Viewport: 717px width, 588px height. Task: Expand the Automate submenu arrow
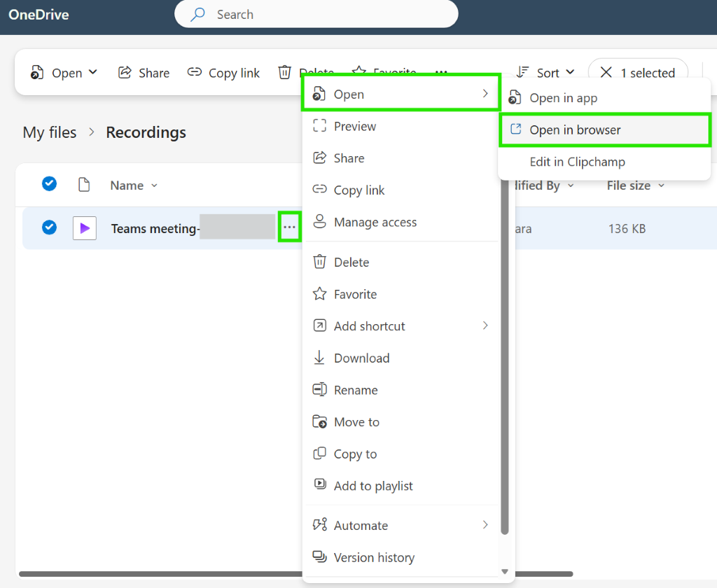point(485,525)
